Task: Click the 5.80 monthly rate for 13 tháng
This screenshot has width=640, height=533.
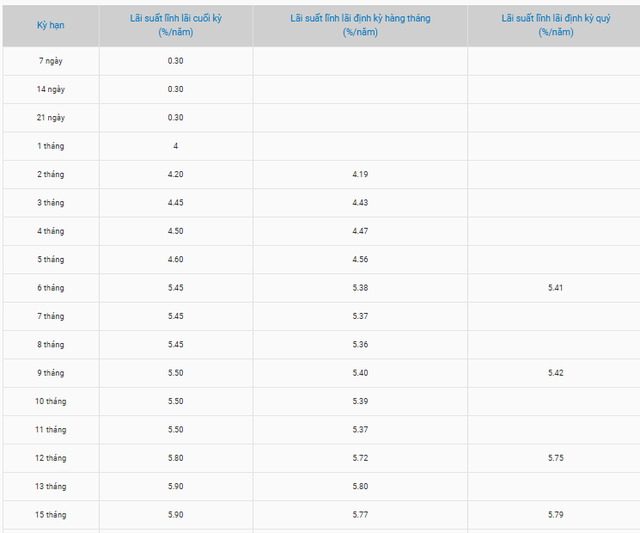Action: tap(360, 486)
